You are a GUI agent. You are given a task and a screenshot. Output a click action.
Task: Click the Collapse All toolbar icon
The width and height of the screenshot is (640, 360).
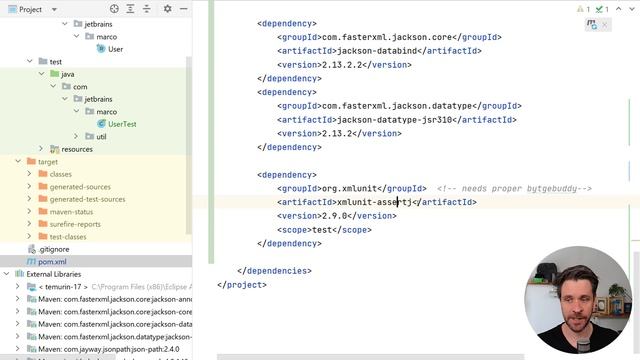147,9
